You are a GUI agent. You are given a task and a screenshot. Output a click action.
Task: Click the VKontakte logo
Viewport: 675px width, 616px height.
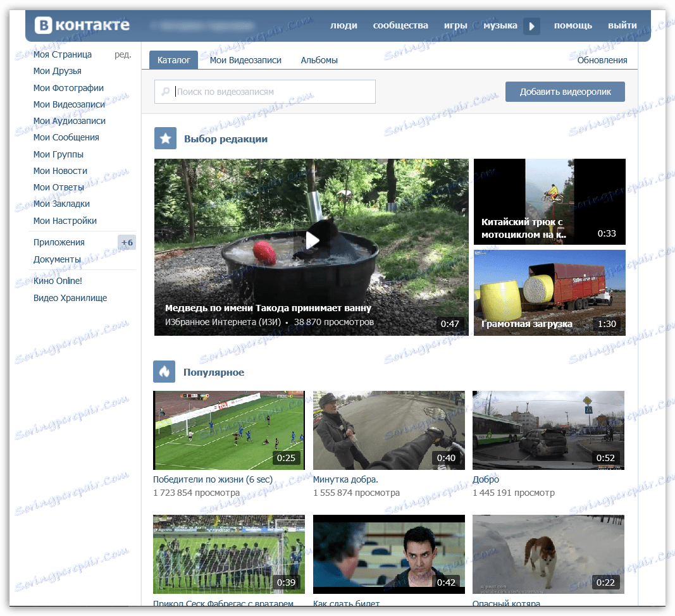pyautogui.click(x=82, y=25)
